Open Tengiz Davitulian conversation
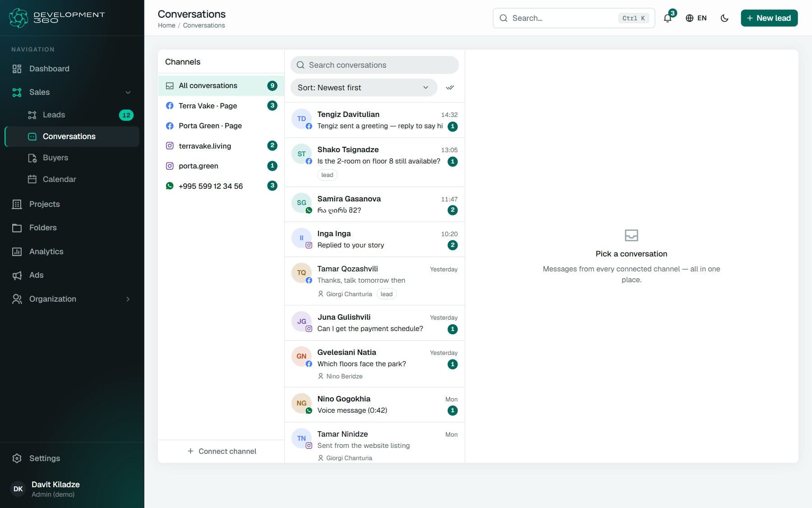Image resolution: width=812 pixels, height=508 pixels. [x=374, y=121]
